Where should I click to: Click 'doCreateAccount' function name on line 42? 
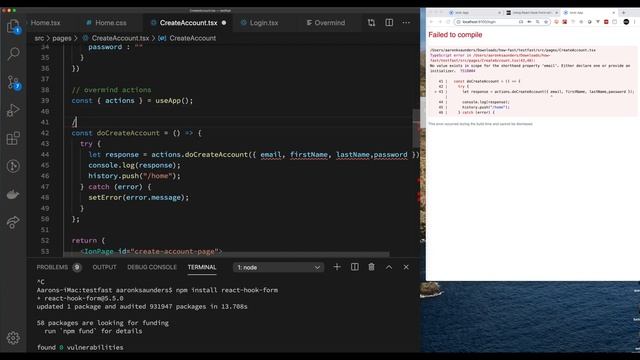pyautogui.click(x=128, y=133)
